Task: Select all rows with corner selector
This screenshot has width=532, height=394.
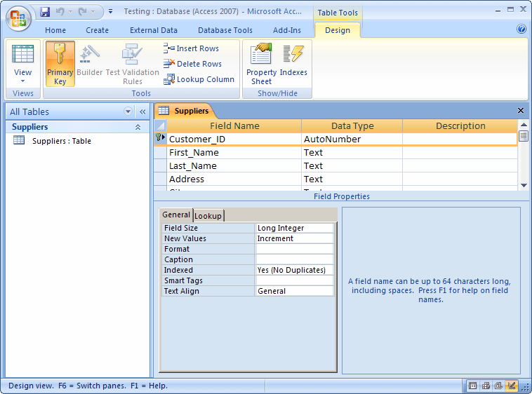Action: [160, 126]
